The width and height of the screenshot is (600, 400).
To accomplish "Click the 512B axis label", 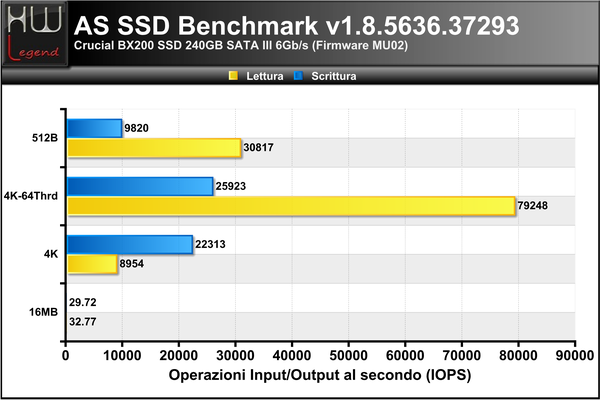I will [x=45, y=138].
